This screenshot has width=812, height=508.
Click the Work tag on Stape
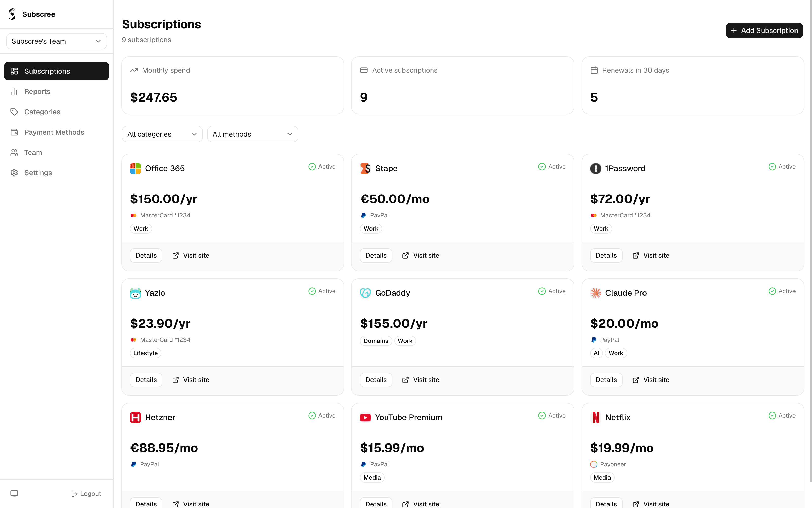(371, 228)
